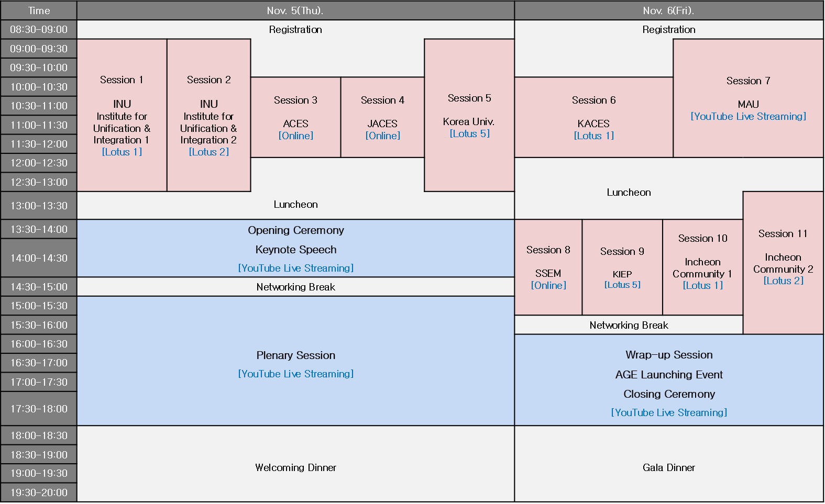
Task: Select the Plenary Session title
Action: (x=296, y=355)
